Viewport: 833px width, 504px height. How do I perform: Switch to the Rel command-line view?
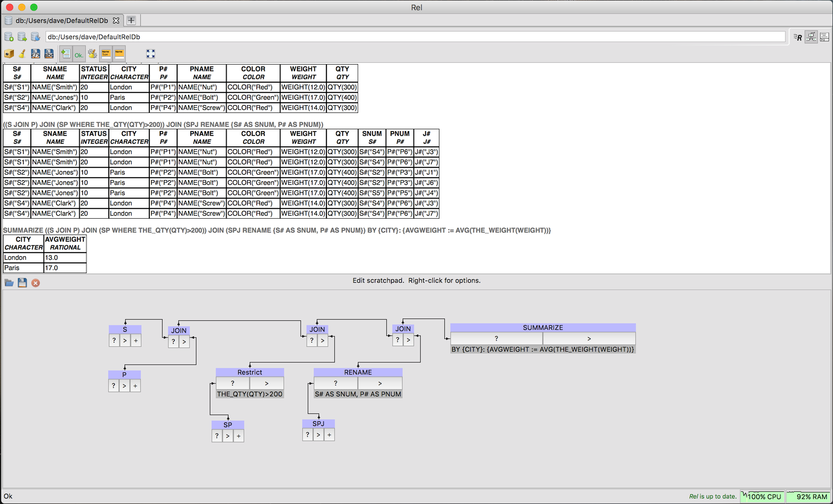pyautogui.click(x=798, y=37)
